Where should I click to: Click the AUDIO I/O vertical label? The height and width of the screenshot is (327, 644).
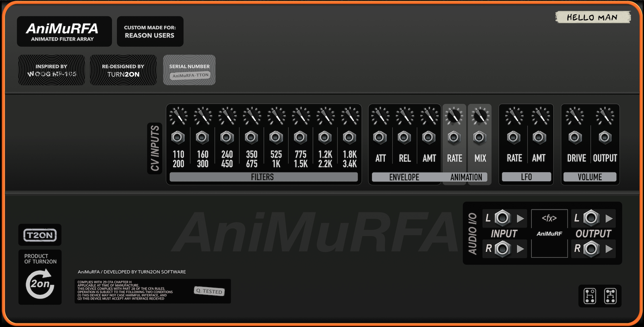[x=472, y=234]
